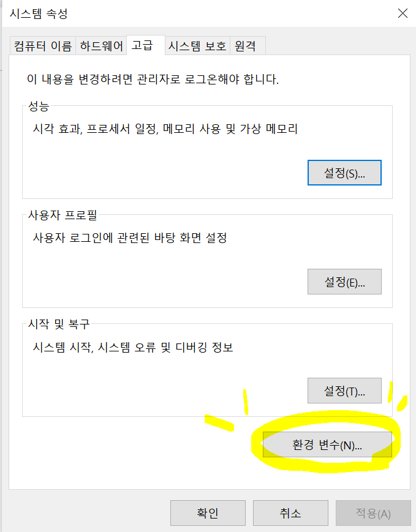The height and width of the screenshot is (532, 416).
Task: Click the 시각 효과 performance description text
Action: pyautogui.click(x=165, y=129)
